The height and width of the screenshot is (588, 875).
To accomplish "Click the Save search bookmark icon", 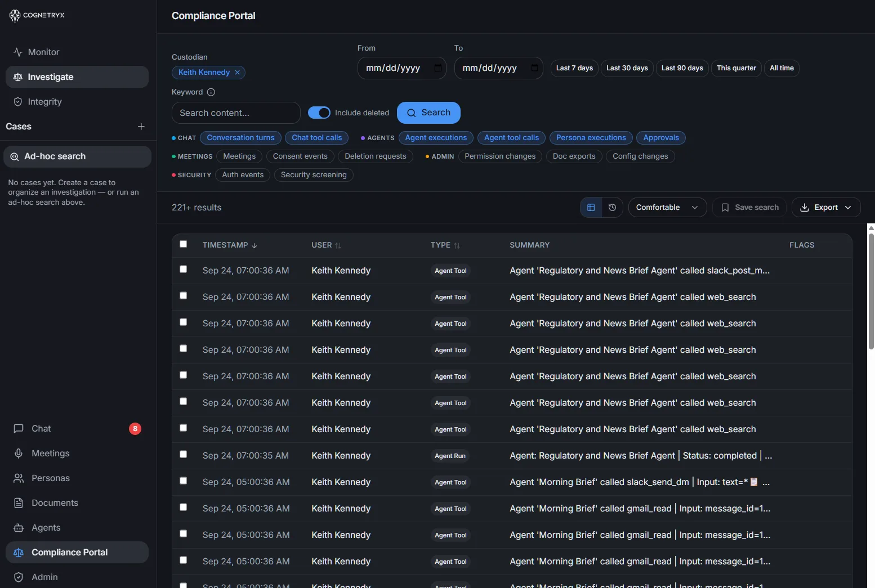I will (x=725, y=208).
